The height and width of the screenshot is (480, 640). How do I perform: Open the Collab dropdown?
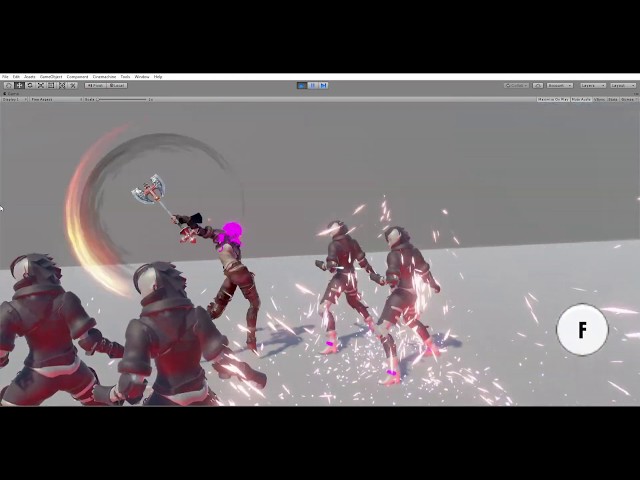(517, 85)
